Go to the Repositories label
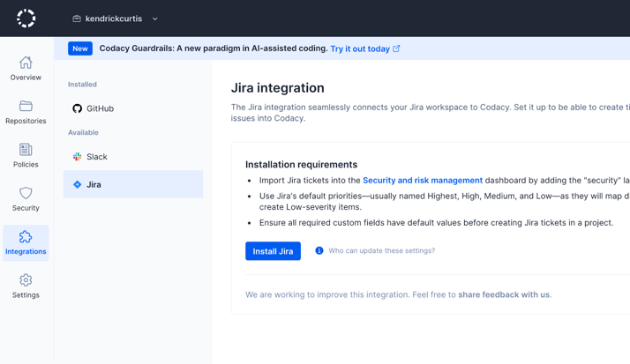630x364 pixels. pos(26,121)
